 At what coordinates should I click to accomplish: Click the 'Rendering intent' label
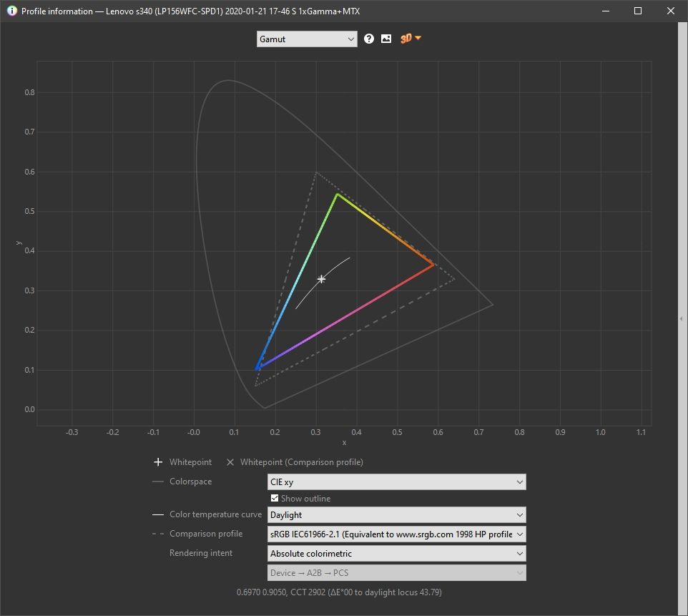click(x=201, y=553)
